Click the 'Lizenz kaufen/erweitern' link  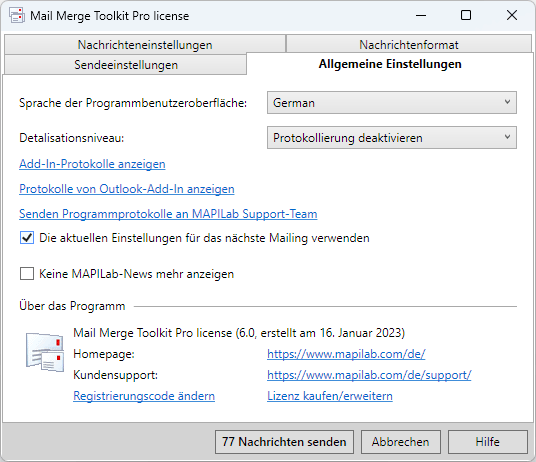pos(330,396)
